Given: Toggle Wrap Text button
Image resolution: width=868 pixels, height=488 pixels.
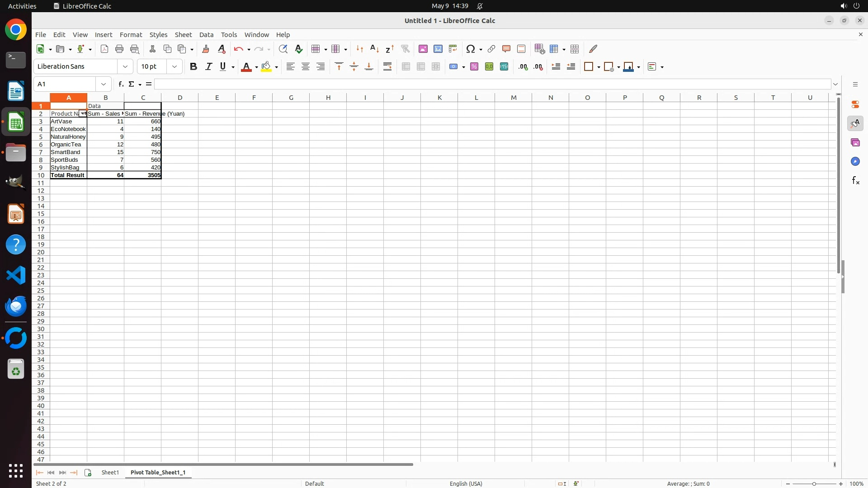Looking at the screenshot, I should (x=387, y=67).
